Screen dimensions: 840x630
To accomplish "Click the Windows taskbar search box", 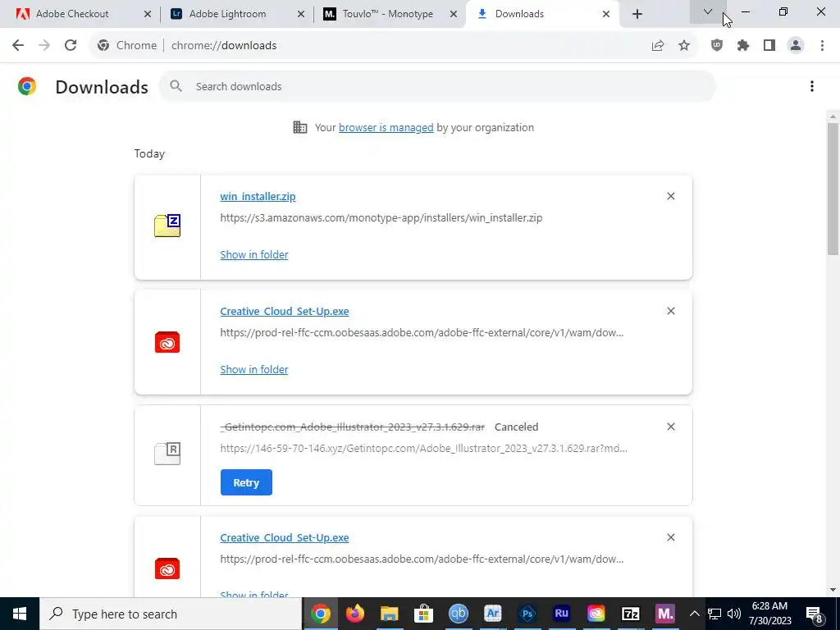I will point(171,614).
